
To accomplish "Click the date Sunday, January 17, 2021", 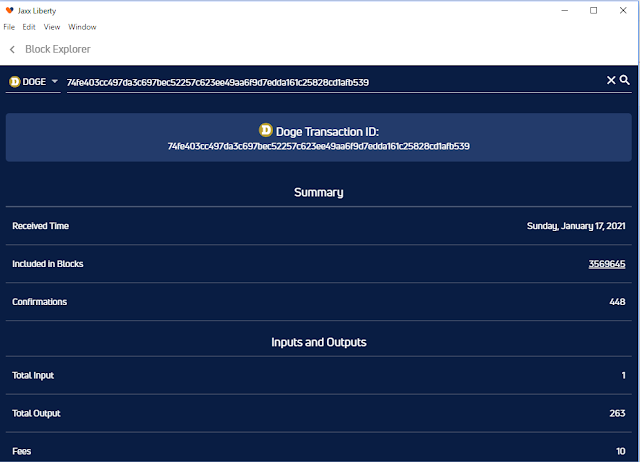I will (576, 226).
